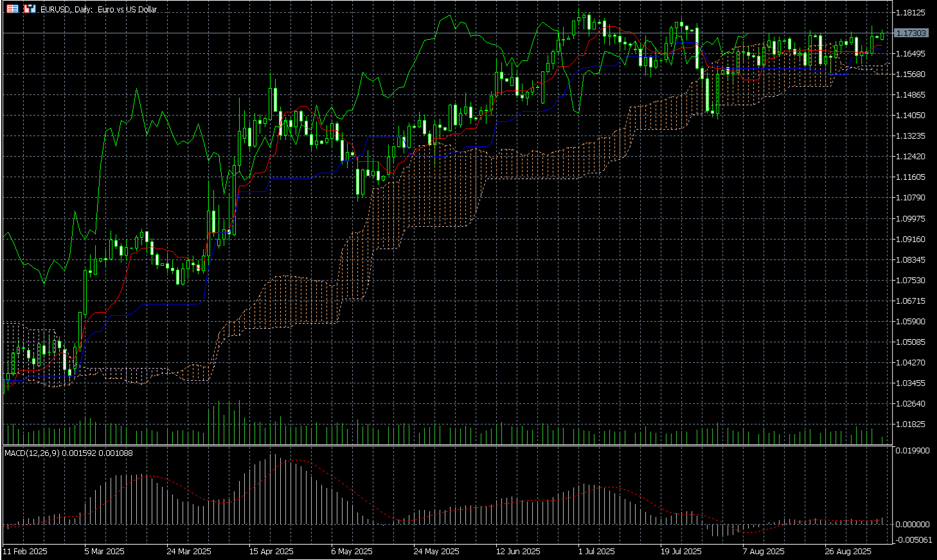This screenshot has width=937, height=560.
Task: Click the 1.16495 price axis label
Action: 910,54
